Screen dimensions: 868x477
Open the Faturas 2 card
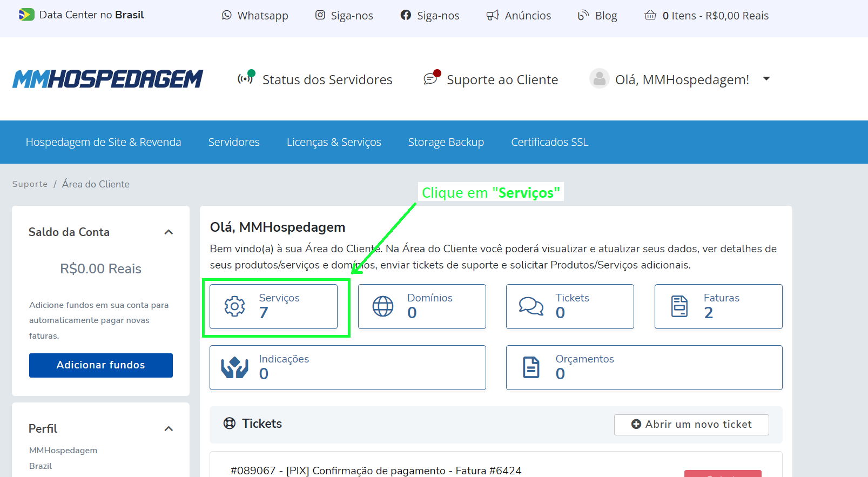click(x=718, y=306)
